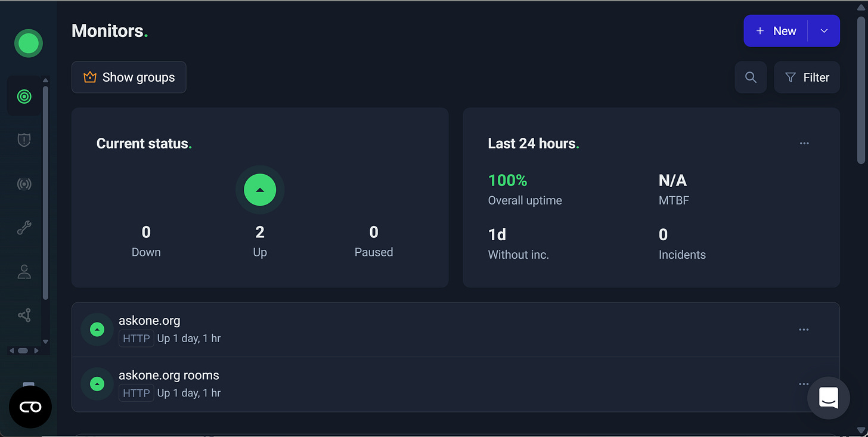Click the 2 Up count
Viewport: 868px width, 437px height.
click(260, 232)
